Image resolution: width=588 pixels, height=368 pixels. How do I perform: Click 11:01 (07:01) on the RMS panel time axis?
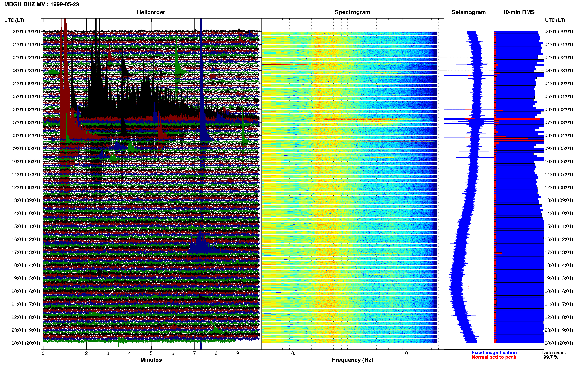[x=559, y=175]
